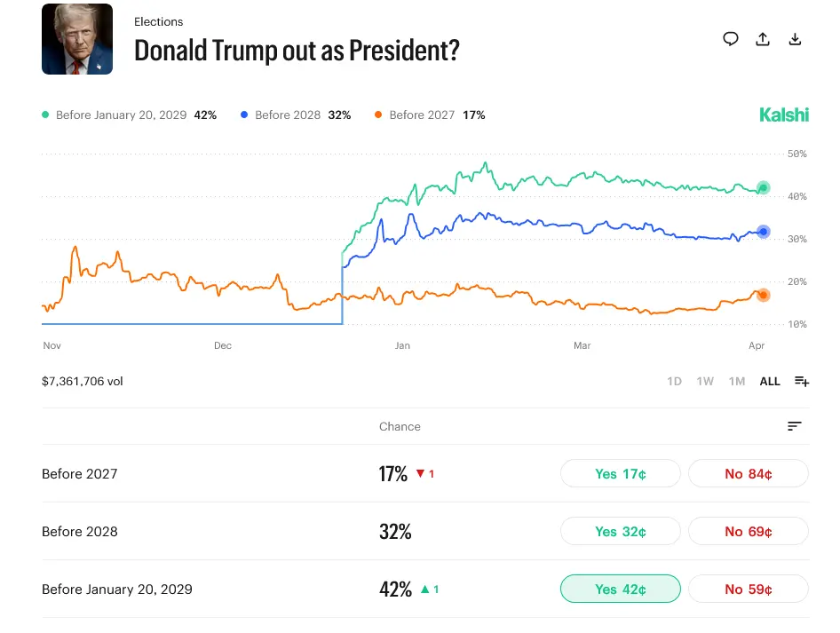Screen dimensions: 840x633
Task: Select the ALL time range
Action: pos(770,382)
